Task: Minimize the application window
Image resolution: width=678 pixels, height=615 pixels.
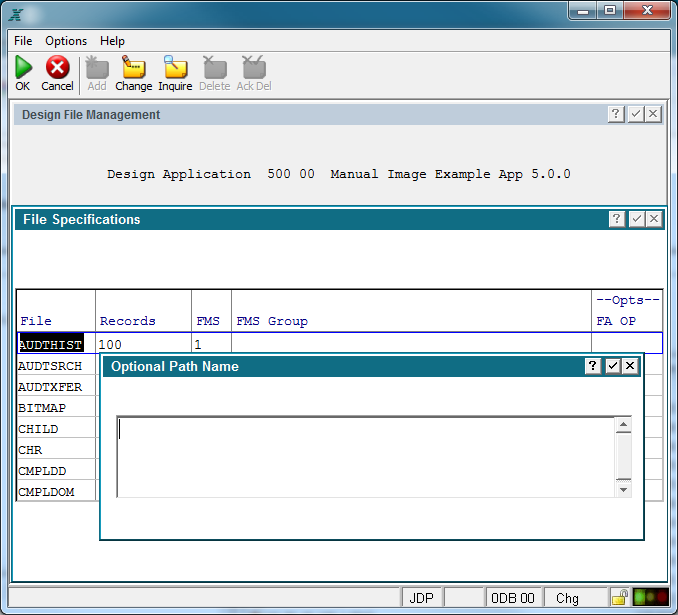Action: click(583, 10)
